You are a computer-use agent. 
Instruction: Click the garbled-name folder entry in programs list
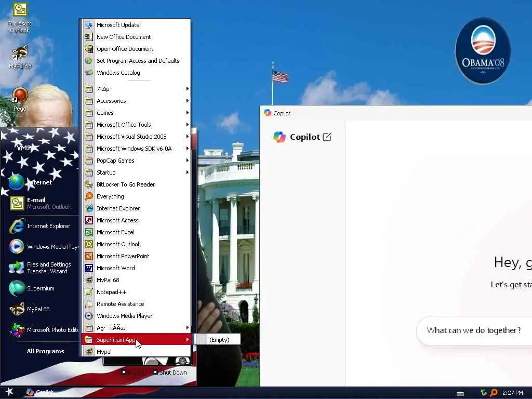136,328
